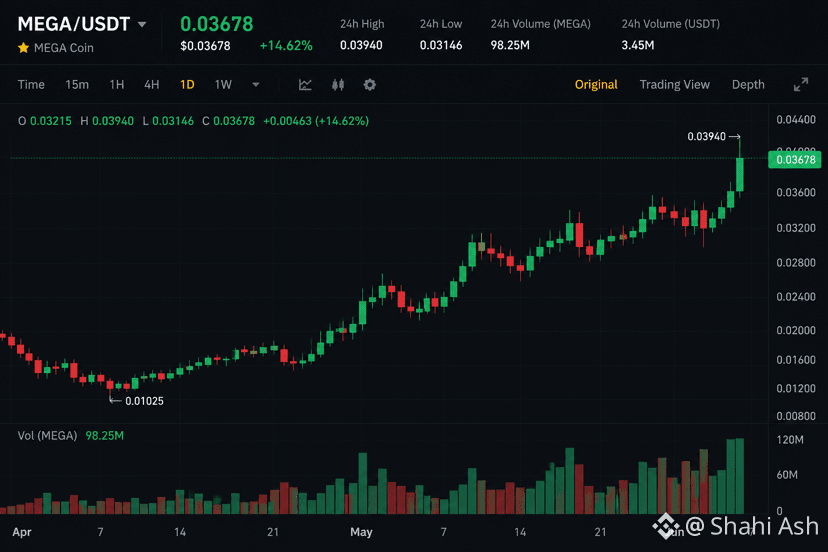Click the open price O 0.03215 readout
Viewport: 828px width, 552px height.
coord(45,121)
